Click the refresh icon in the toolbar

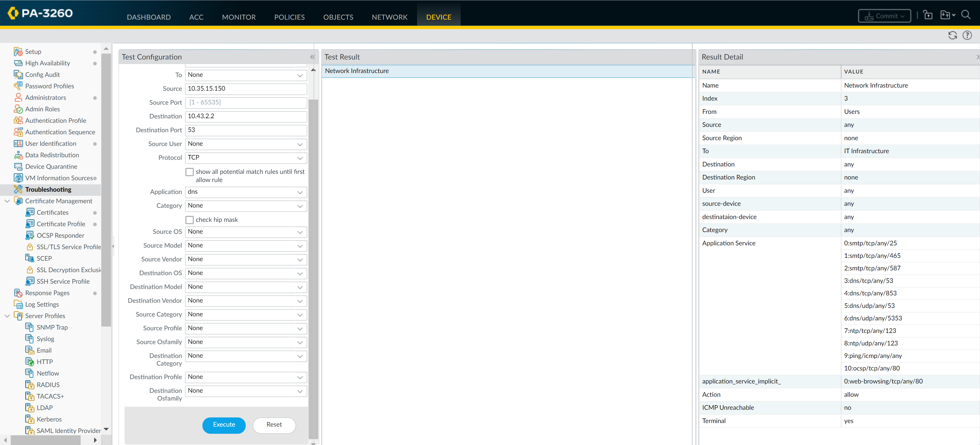point(952,35)
